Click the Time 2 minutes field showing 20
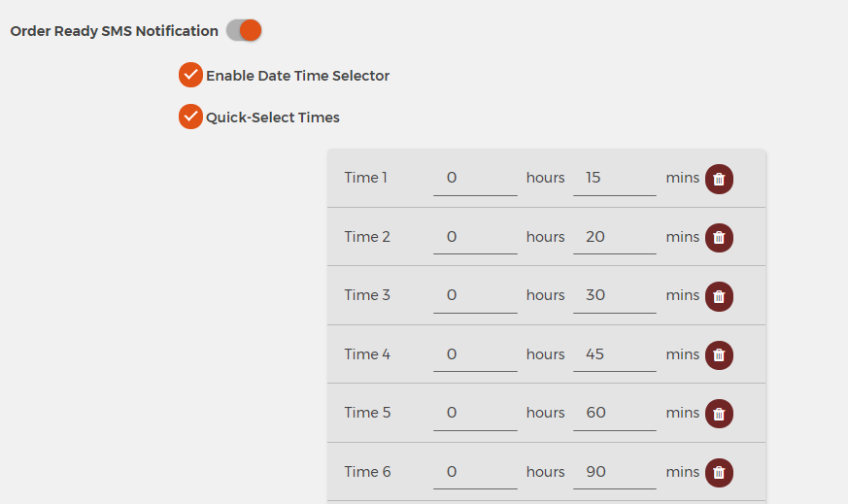848x504 pixels. coord(615,237)
